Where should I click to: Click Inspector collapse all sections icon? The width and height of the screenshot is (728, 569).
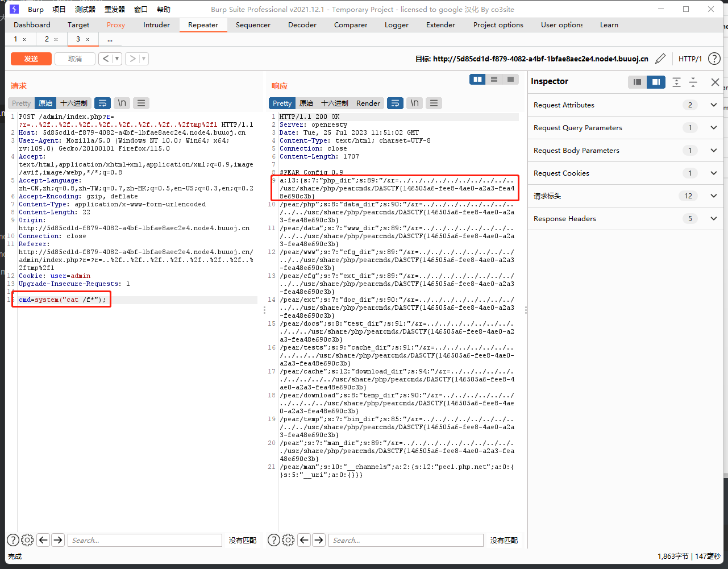tap(693, 82)
